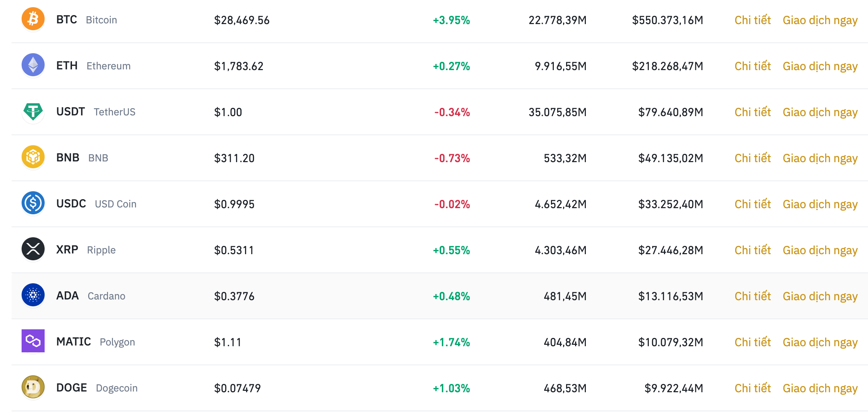Image resolution: width=868 pixels, height=412 pixels.
Task: Open Chi tiết for BNB
Action: pyautogui.click(x=752, y=158)
